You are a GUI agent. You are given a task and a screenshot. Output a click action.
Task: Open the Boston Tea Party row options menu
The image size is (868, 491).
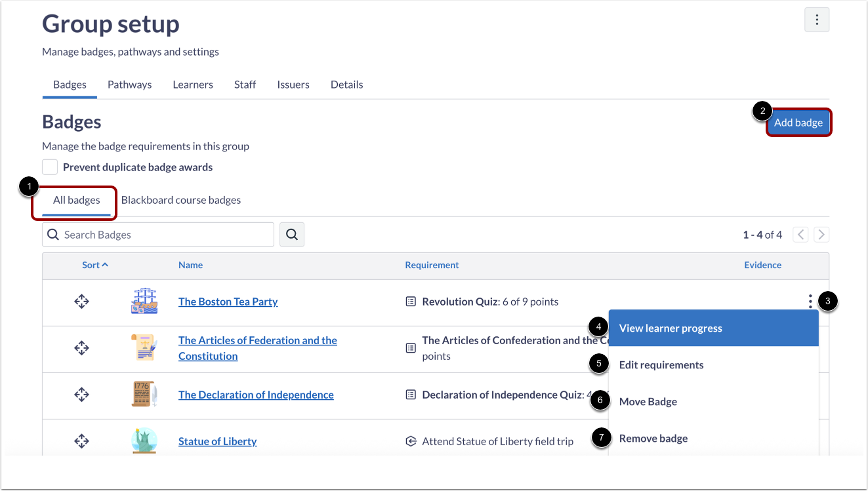point(810,302)
